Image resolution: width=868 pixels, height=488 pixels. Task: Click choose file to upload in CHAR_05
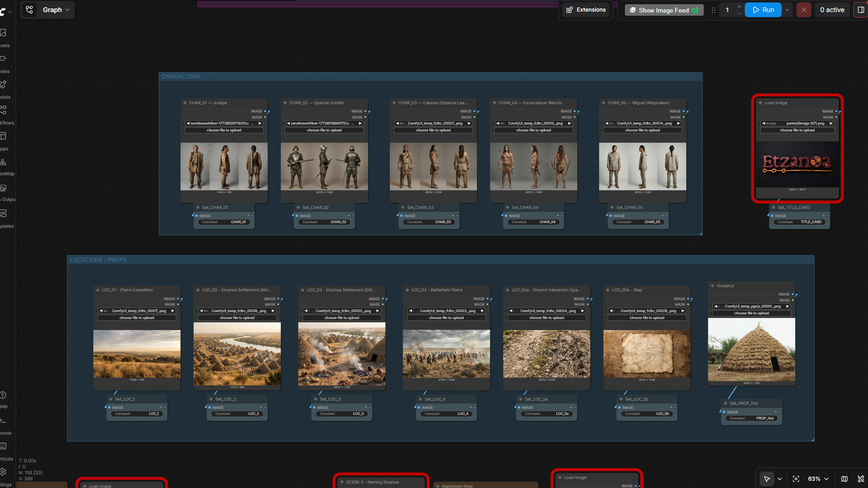(642, 130)
